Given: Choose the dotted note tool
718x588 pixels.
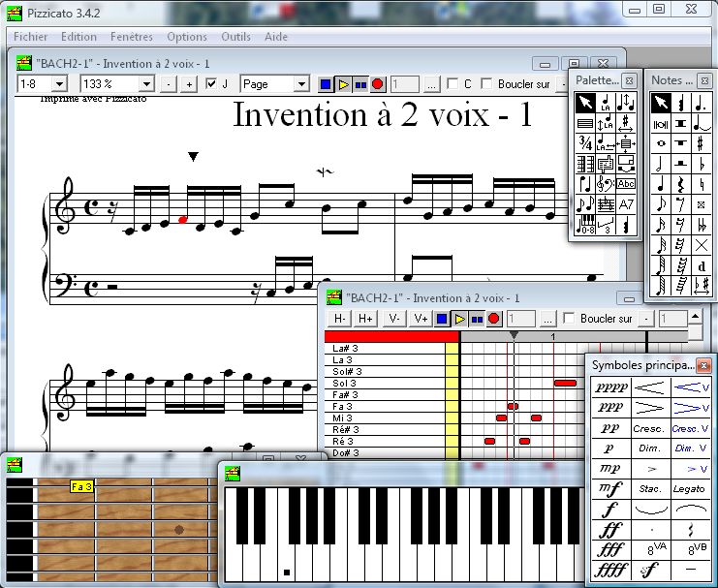Looking at the screenshot, I should coord(701,103).
